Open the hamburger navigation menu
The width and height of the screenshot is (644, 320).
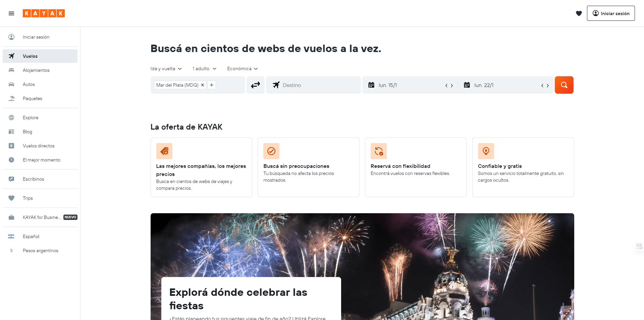[x=11, y=13]
